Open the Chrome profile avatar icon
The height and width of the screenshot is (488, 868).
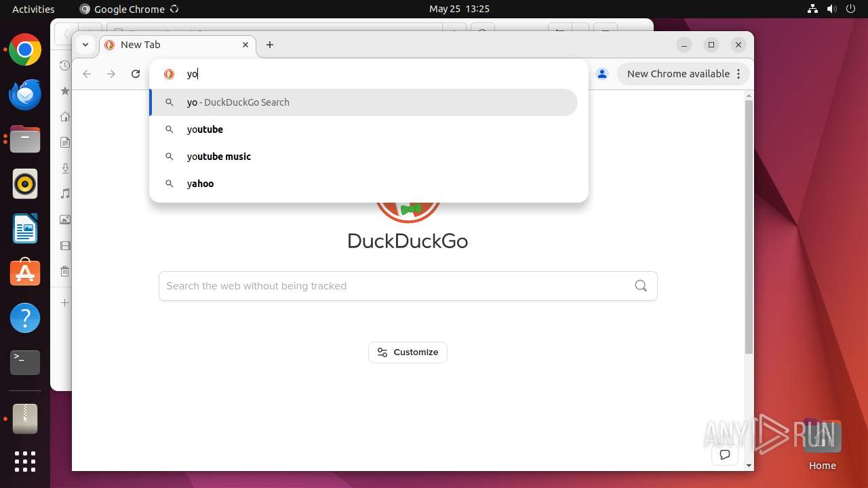pyautogui.click(x=602, y=74)
